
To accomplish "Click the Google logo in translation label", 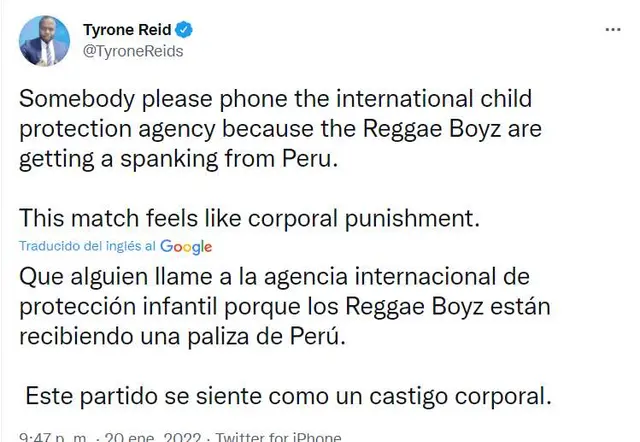I will 186,246.
